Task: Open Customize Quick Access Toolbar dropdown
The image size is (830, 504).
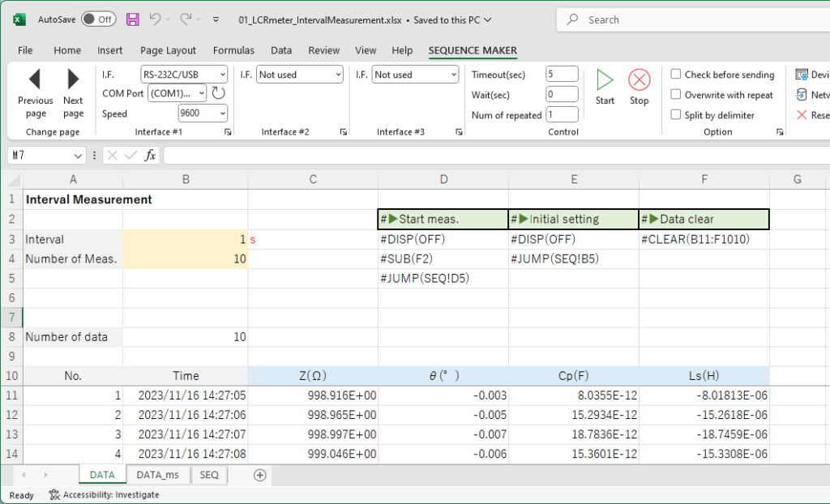Action: pyautogui.click(x=216, y=19)
